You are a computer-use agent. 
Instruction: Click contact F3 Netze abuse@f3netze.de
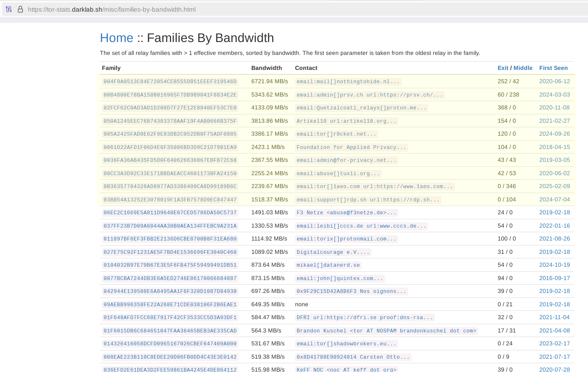pos(347,213)
